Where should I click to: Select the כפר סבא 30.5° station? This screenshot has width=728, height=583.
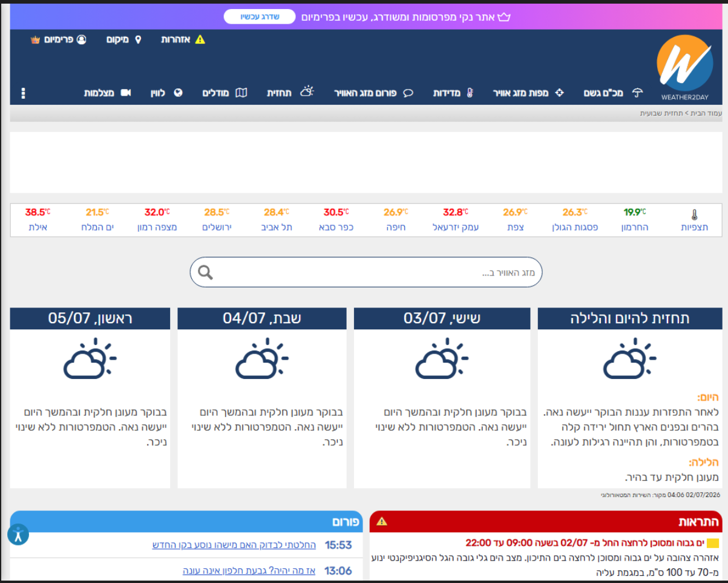pyautogui.click(x=336, y=220)
